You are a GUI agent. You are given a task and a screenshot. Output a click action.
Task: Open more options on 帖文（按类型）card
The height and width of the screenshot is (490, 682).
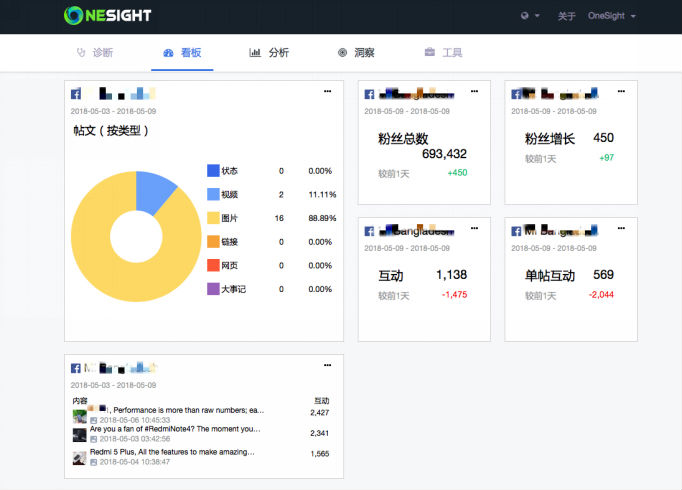(328, 91)
